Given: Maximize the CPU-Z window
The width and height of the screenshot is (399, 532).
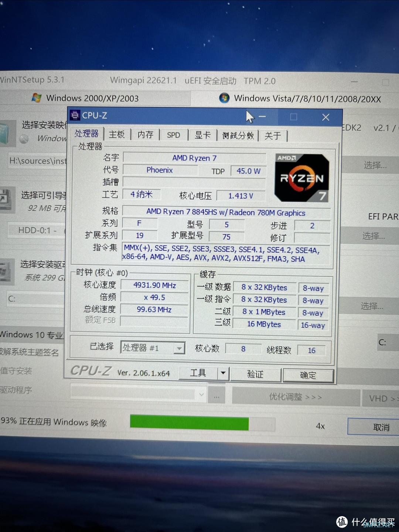Looking at the screenshot, I should pyautogui.click(x=294, y=117).
